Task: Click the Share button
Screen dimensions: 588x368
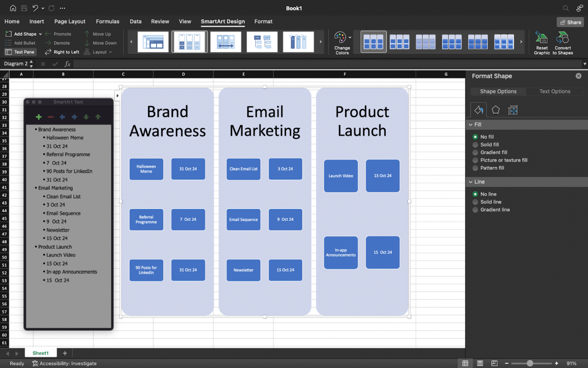Action: 570,22
